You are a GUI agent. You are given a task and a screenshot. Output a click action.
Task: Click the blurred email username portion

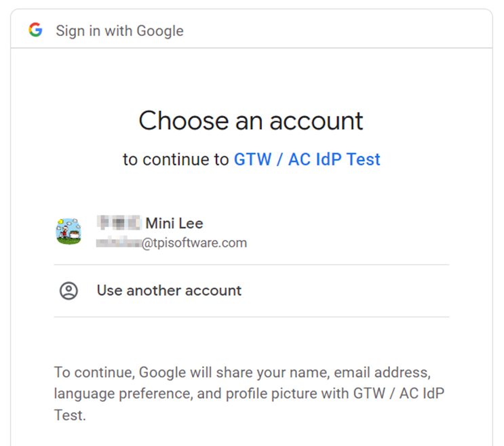coord(118,243)
